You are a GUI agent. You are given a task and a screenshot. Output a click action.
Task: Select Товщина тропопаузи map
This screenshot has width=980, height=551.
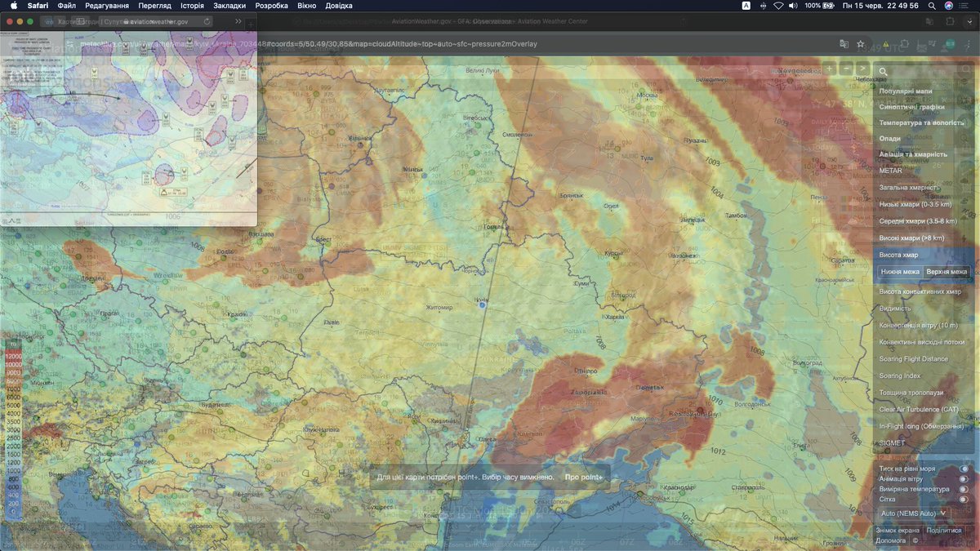pyautogui.click(x=911, y=393)
